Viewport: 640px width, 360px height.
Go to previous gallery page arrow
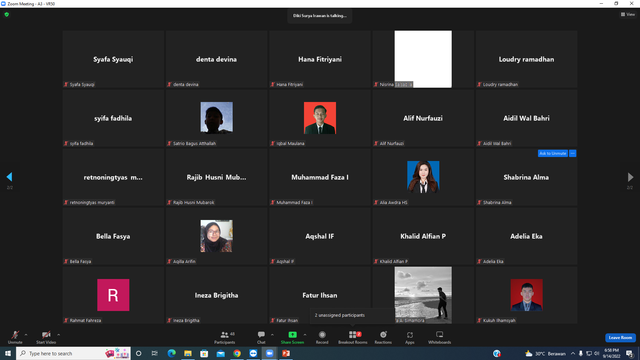point(9,177)
